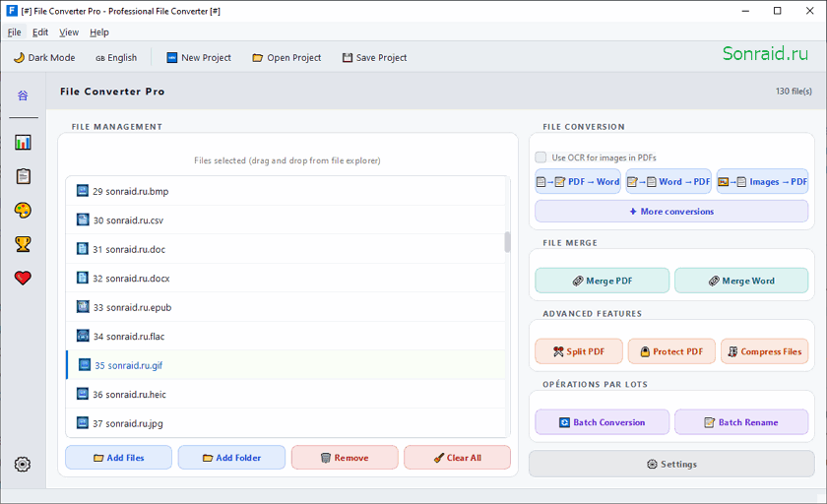Click the Merge Word button
This screenshot has width=827, height=504.
click(741, 281)
